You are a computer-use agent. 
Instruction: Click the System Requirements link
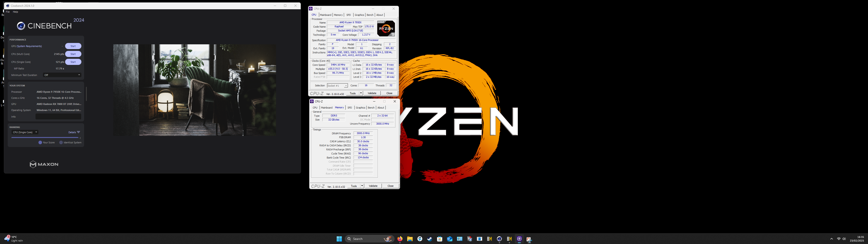pyautogui.click(x=29, y=46)
